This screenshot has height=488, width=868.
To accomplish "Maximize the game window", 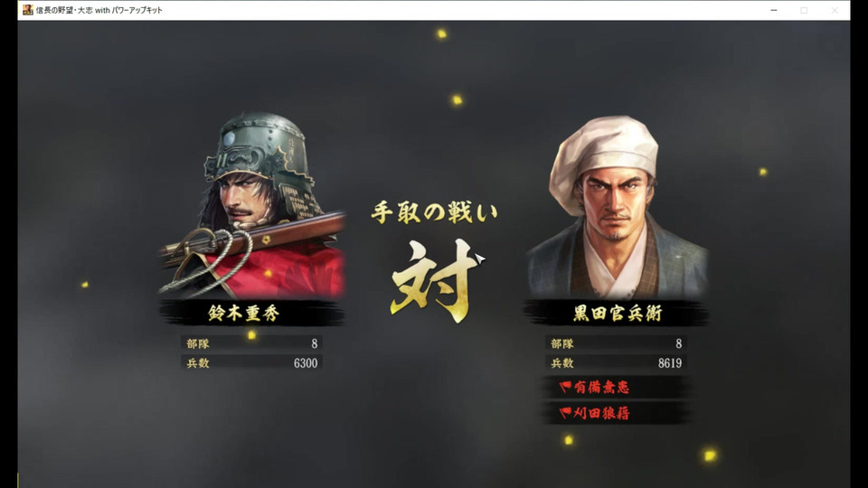I will pyautogui.click(x=804, y=10).
